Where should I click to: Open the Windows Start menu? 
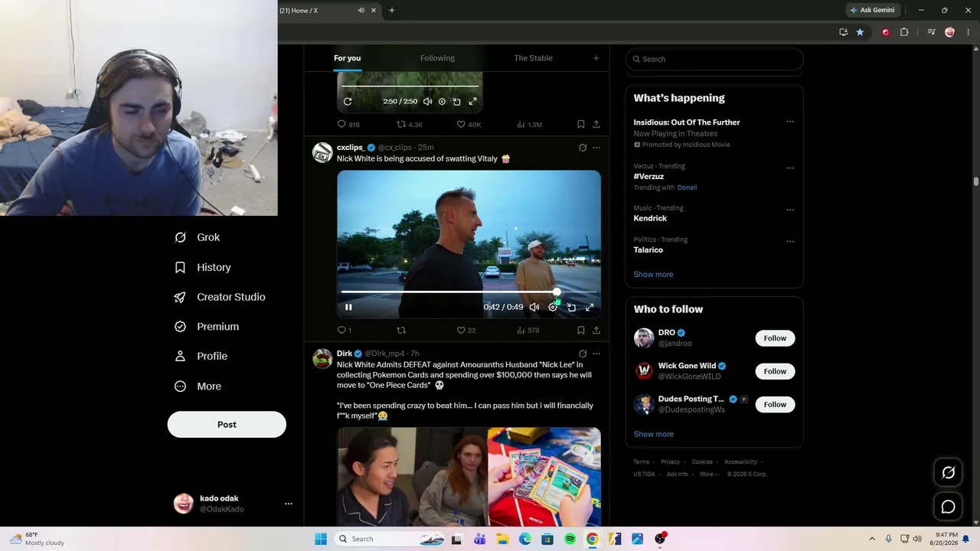(x=321, y=539)
